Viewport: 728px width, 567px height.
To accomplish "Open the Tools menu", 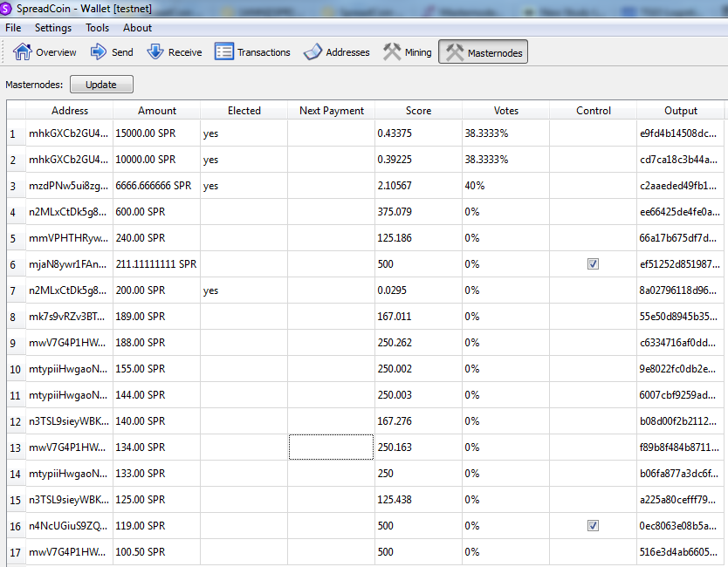I will tap(97, 28).
